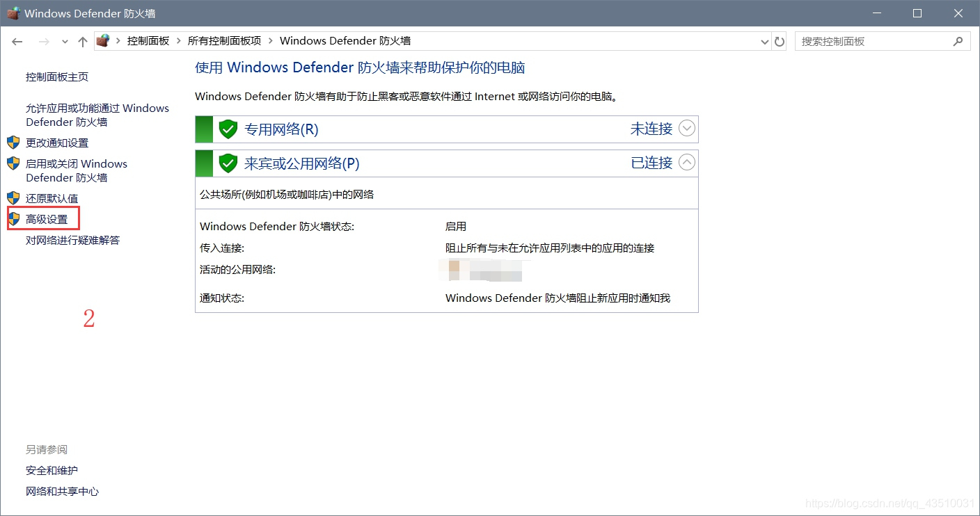Click the Back navigation arrow
This screenshot has height=516, width=980.
17,42
